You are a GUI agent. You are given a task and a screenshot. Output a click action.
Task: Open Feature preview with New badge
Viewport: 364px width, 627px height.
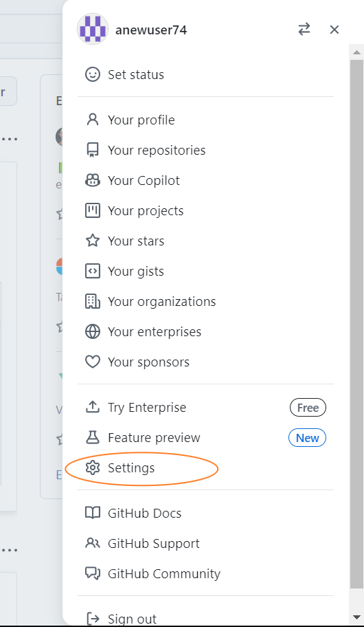206,437
